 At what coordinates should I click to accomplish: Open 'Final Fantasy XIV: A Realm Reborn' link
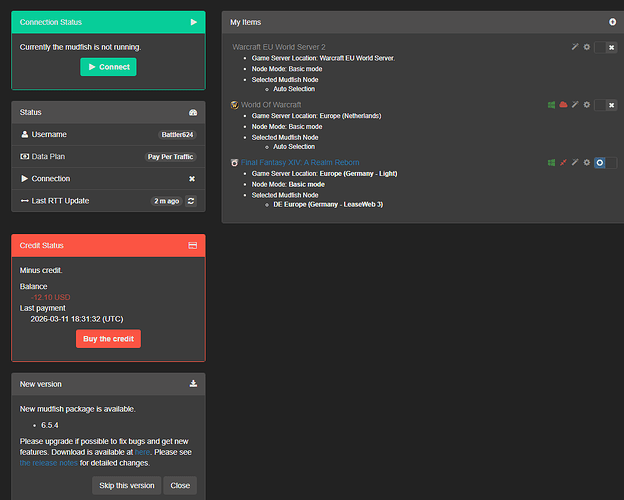click(300, 162)
